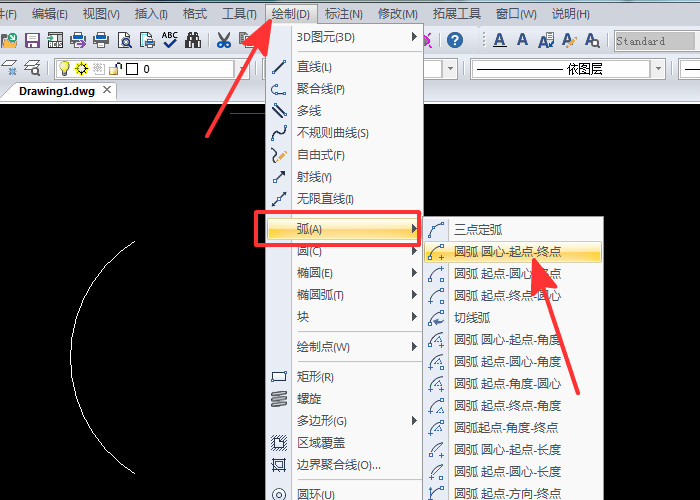Toggle the layer lightbulb on/off icon
This screenshot has height=500, width=700.
pyautogui.click(x=63, y=69)
